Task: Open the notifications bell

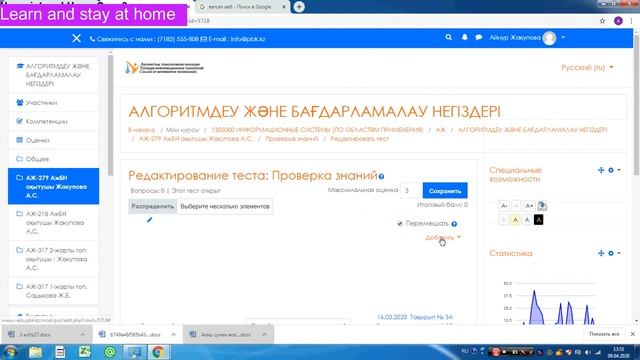Action: pos(464,37)
